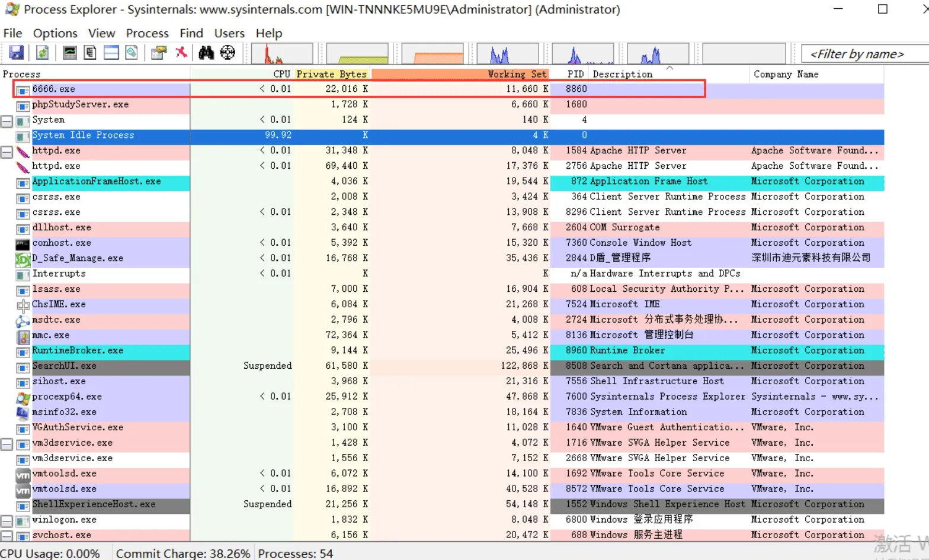Viewport: 929px width, 560px height.
Task: Sort by the Working Set column header
Action: point(460,74)
